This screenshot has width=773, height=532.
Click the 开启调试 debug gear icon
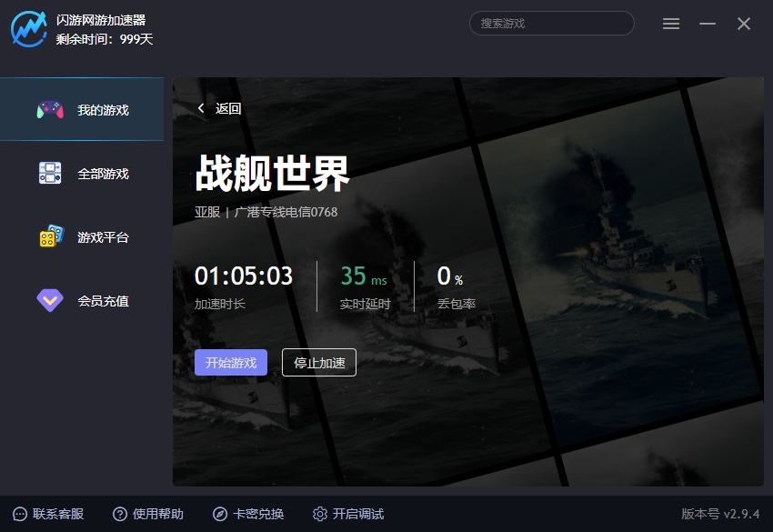tap(322, 514)
